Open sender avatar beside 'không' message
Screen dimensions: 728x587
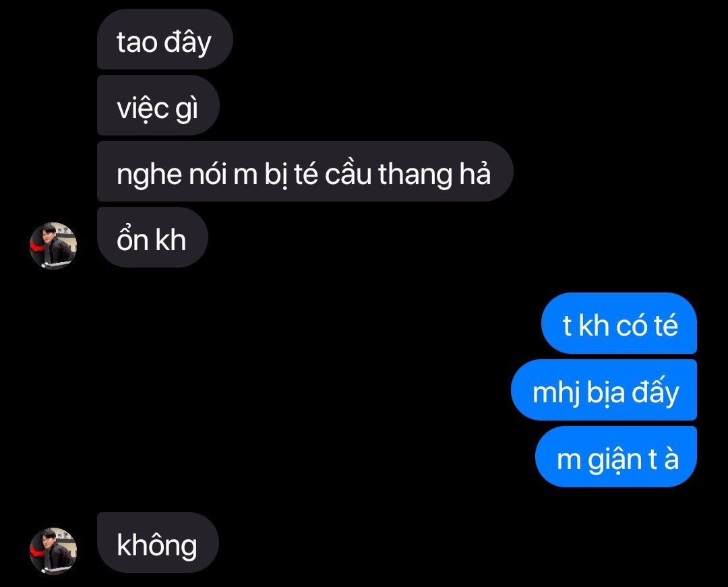pyautogui.click(x=53, y=551)
